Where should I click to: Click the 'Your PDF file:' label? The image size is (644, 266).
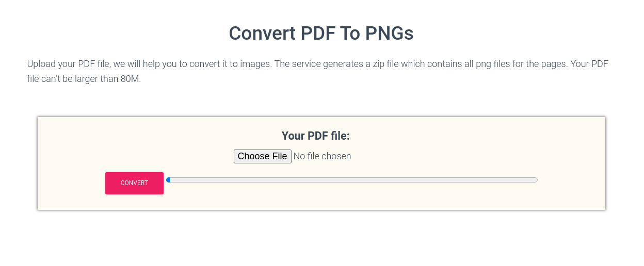(x=316, y=136)
